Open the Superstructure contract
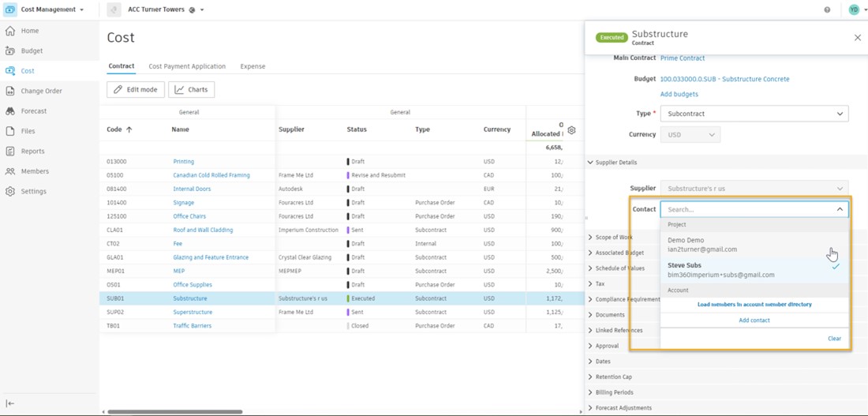 (193, 312)
